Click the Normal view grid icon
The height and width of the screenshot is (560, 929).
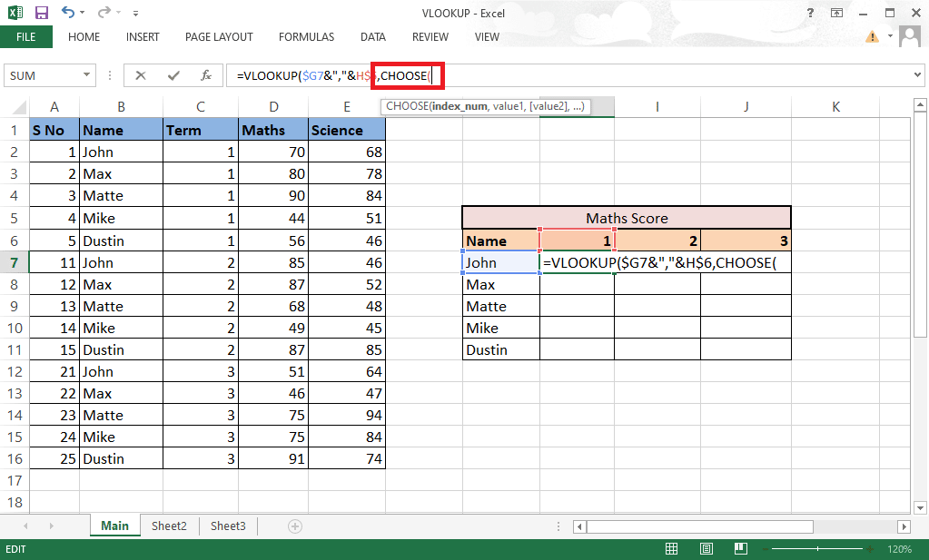point(671,548)
